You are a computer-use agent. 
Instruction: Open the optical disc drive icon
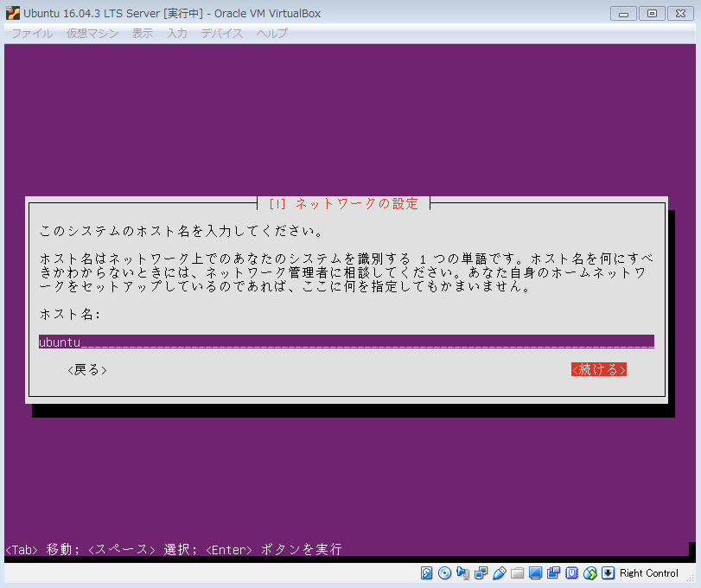point(445,573)
